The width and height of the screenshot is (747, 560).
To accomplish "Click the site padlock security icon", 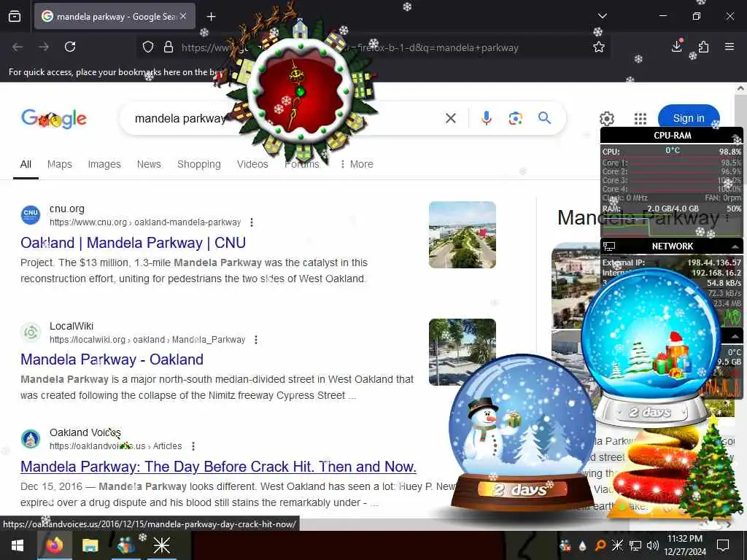I will 169,47.
